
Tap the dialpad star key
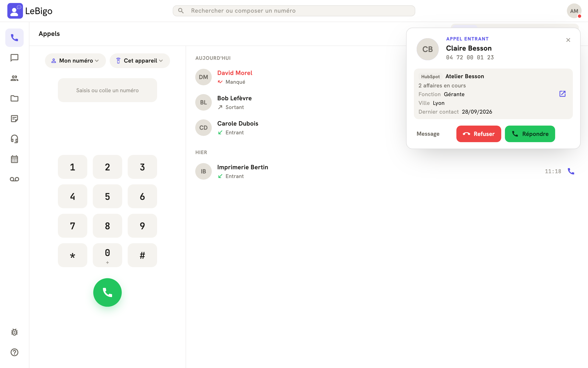pyautogui.click(x=72, y=255)
